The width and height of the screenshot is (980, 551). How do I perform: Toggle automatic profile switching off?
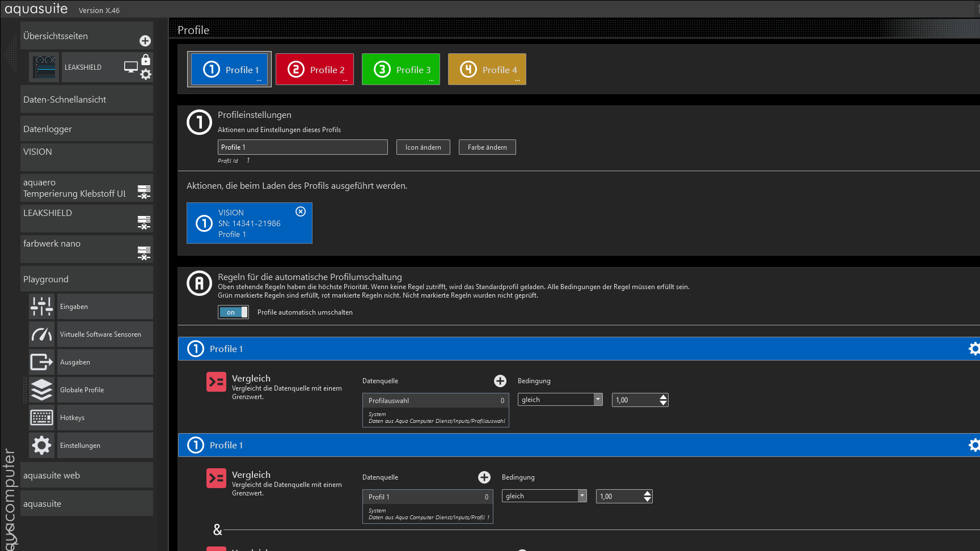(233, 312)
